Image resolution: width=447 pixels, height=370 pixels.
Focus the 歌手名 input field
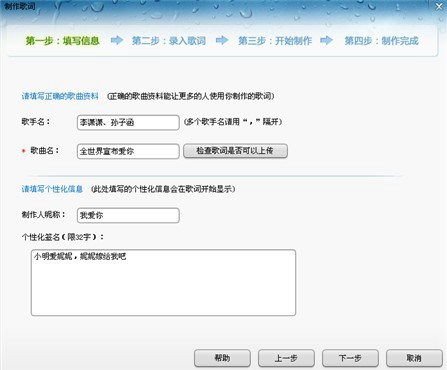[128, 122]
